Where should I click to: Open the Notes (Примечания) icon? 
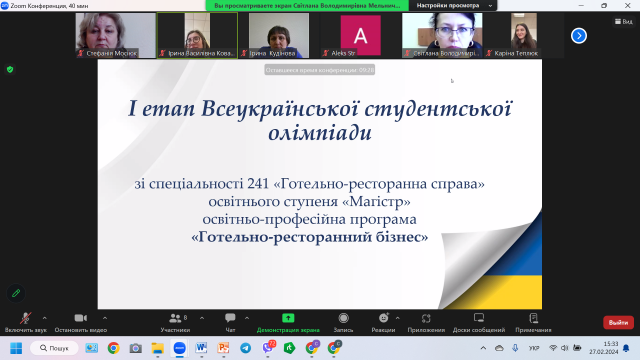click(x=533, y=318)
